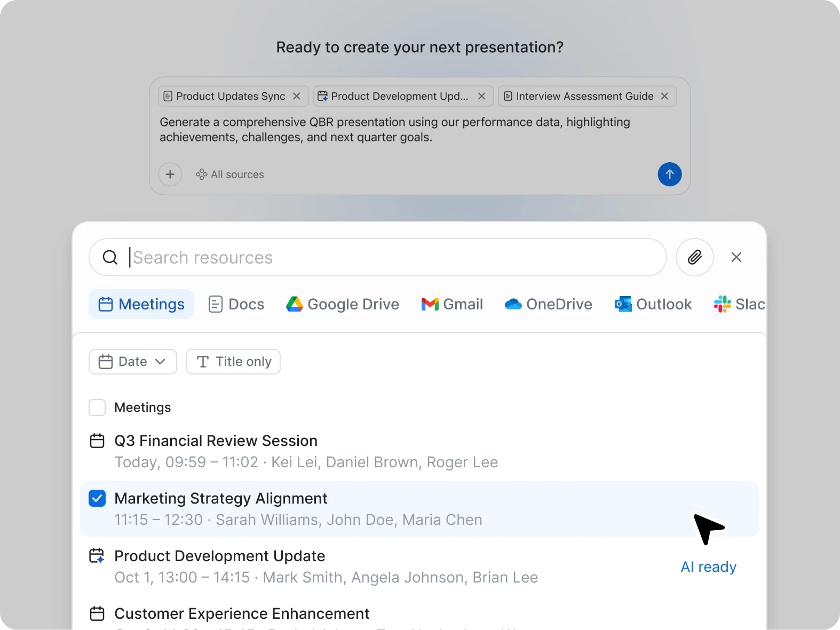Image resolution: width=840 pixels, height=630 pixels.
Task: Select Q3 Financial Review Session meeting
Action: [x=419, y=451]
